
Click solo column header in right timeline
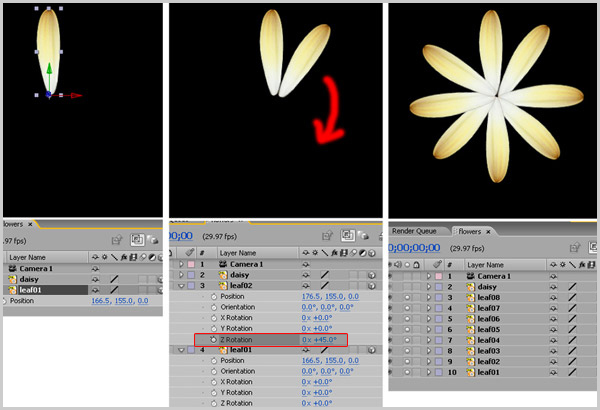[x=408, y=265]
